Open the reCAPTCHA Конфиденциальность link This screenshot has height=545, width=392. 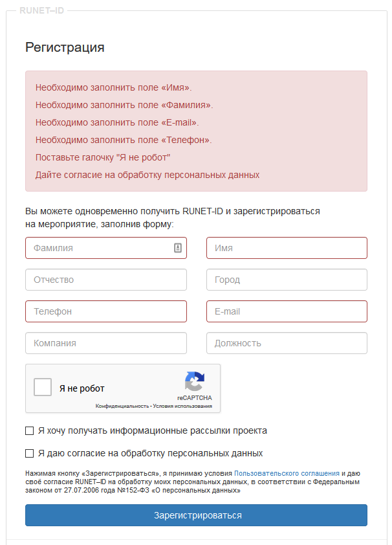click(x=122, y=406)
